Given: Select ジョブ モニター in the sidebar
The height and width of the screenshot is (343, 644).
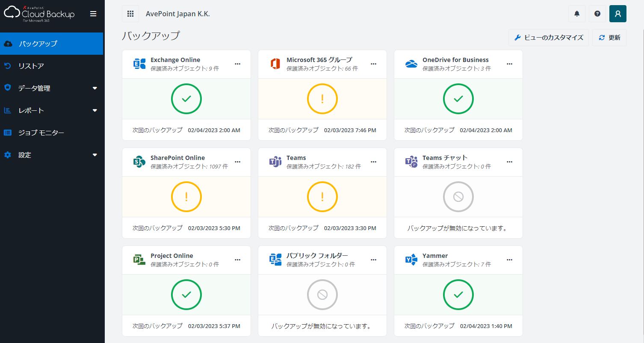Looking at the screenshot, I should click(51, 133).
